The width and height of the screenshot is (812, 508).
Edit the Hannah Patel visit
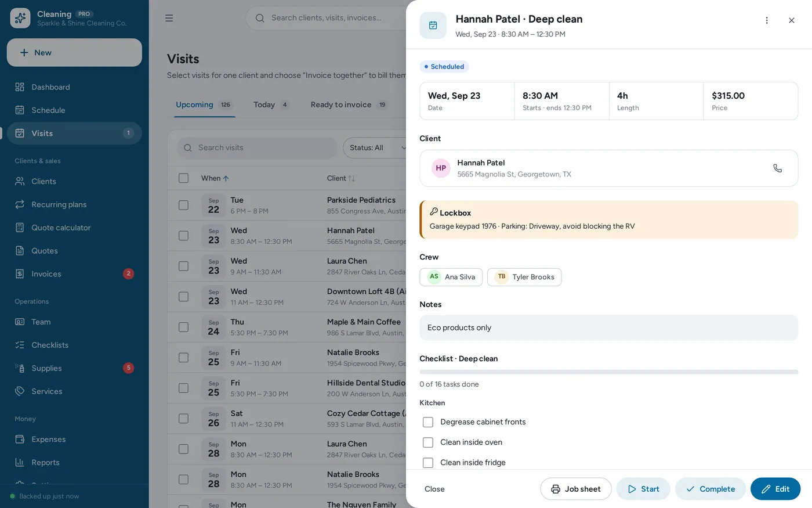(x=775, y=489)
